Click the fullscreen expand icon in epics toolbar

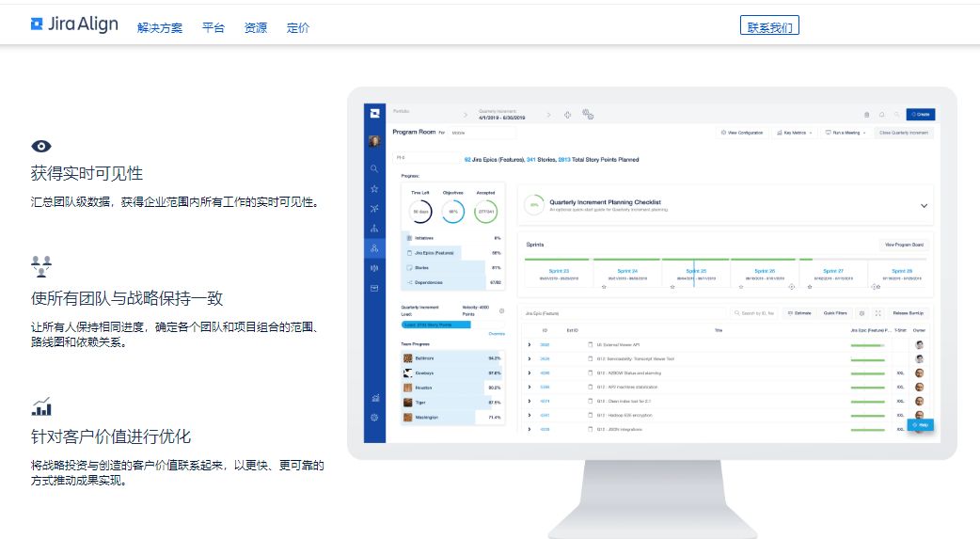(x=878, y=313)
